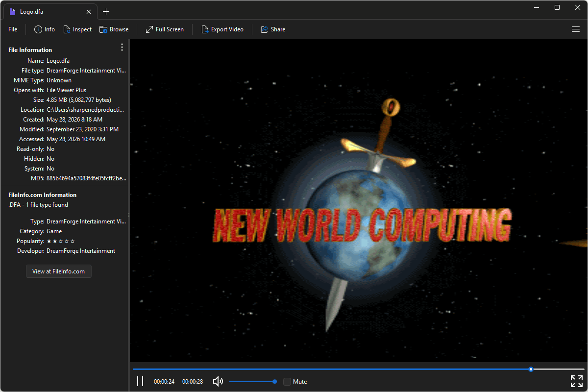588x392 pixels.
Task: Click the MD5 hash value
Action: pyautogui.click(x=86, y=178)
